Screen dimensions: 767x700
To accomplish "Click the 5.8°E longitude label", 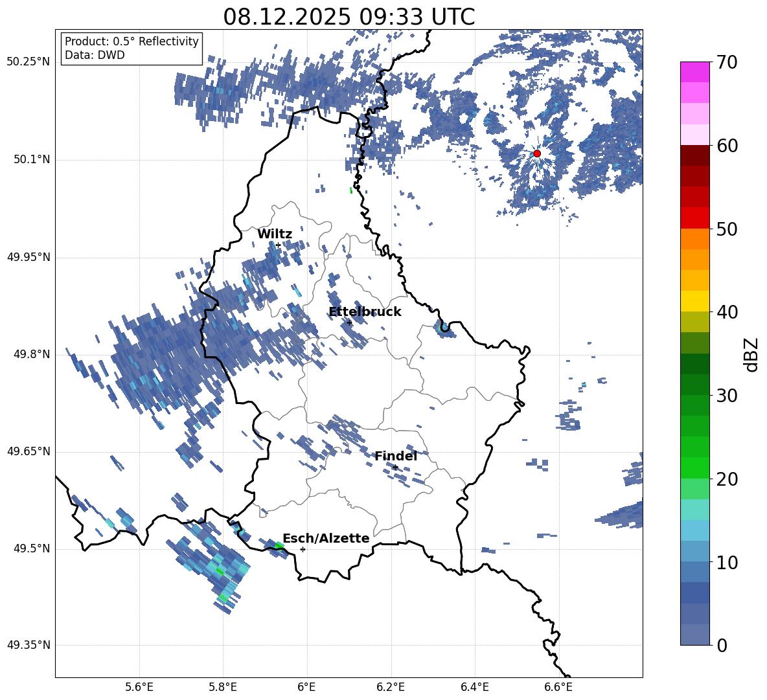I will pyautogui.click(x=223, y=687).
